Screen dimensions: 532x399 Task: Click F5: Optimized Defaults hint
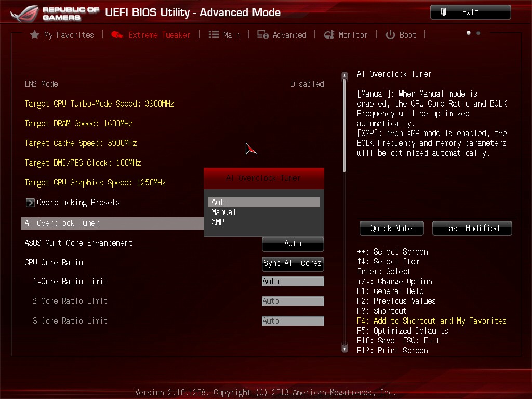(403, 330)
